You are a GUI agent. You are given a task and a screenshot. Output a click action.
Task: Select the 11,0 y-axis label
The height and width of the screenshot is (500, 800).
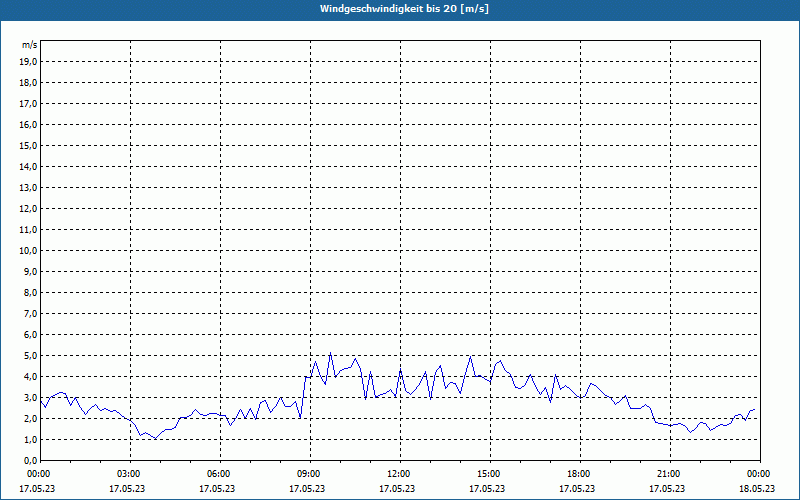tap(28, 230)
